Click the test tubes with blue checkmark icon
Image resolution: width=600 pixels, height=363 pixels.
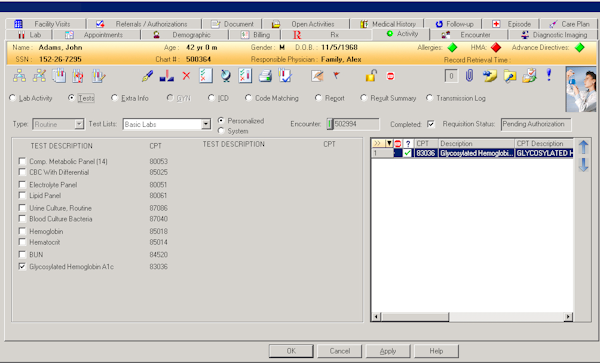click(x=285, y=76)
